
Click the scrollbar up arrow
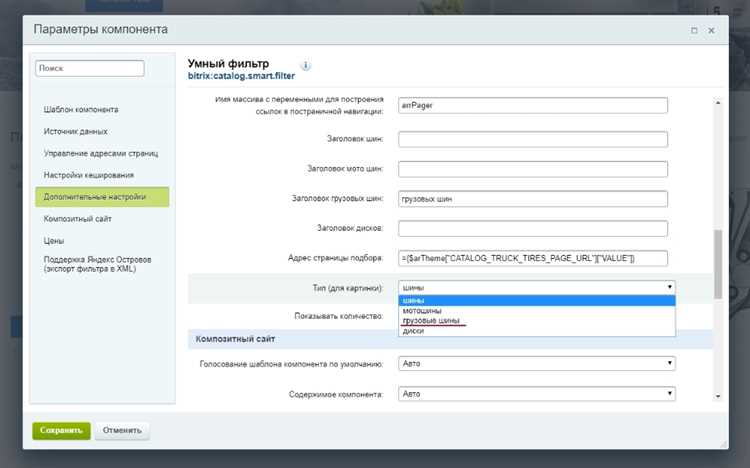717,102
